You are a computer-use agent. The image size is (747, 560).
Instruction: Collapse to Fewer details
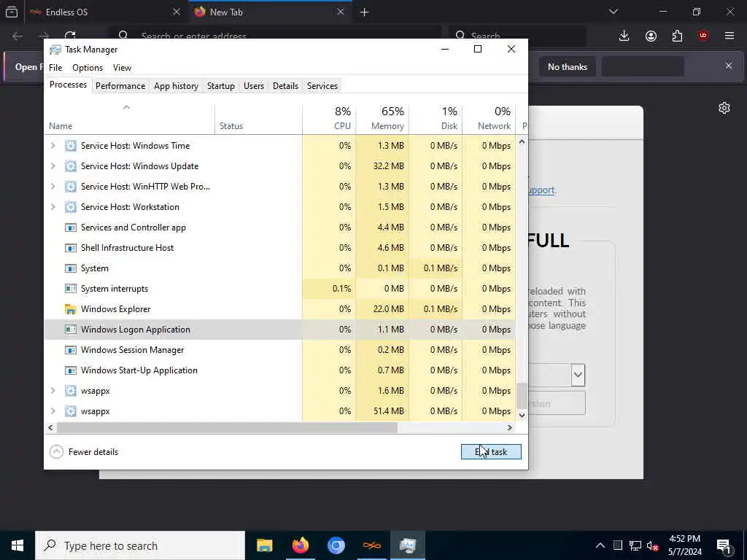tap(84, 452)
